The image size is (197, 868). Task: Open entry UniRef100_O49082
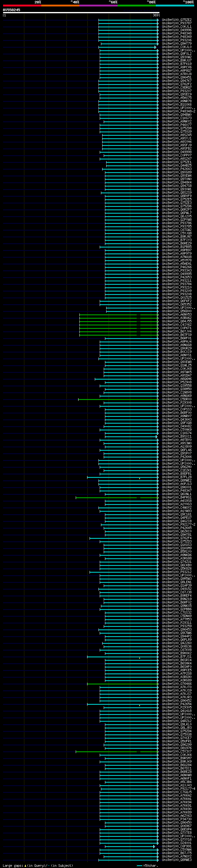tap(177, 426)
